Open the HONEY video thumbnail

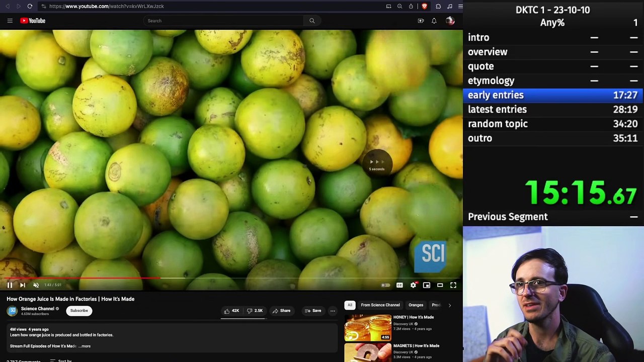tap(368, 328)
